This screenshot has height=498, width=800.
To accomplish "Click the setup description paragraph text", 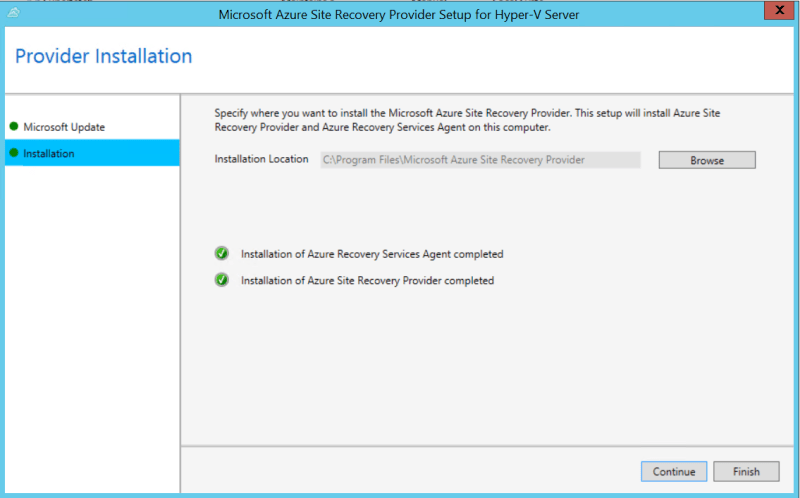I will 467,120.
